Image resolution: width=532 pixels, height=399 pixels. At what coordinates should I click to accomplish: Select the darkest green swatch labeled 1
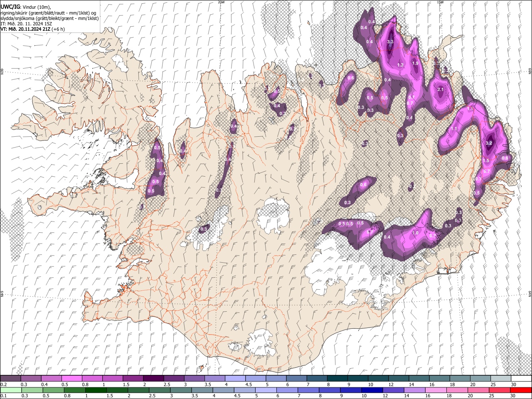pos(96,390)
